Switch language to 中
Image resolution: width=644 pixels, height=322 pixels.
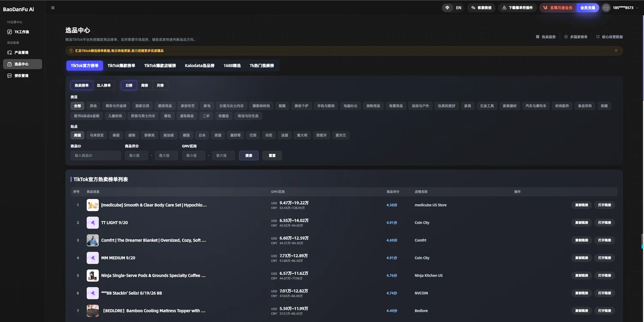pos(447,8)
